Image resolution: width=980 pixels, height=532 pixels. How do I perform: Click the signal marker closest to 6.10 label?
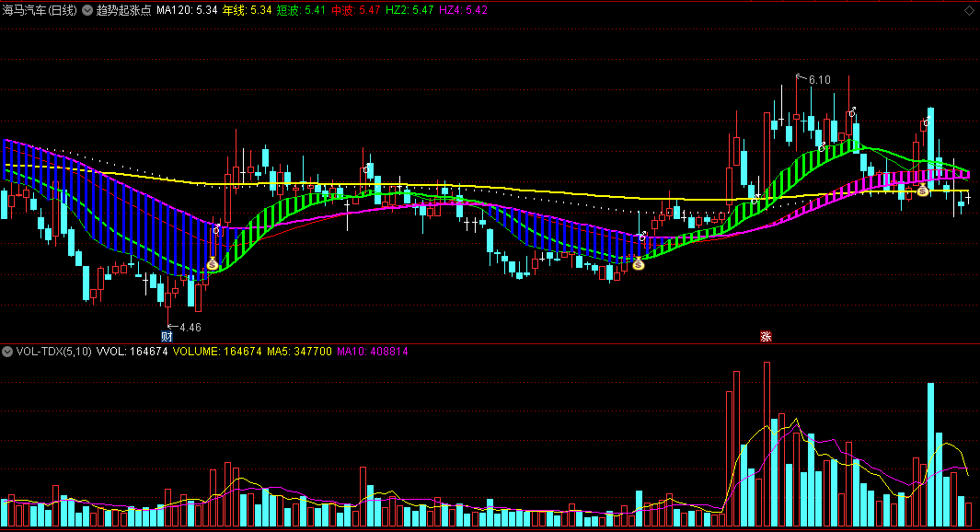point(852,112)
